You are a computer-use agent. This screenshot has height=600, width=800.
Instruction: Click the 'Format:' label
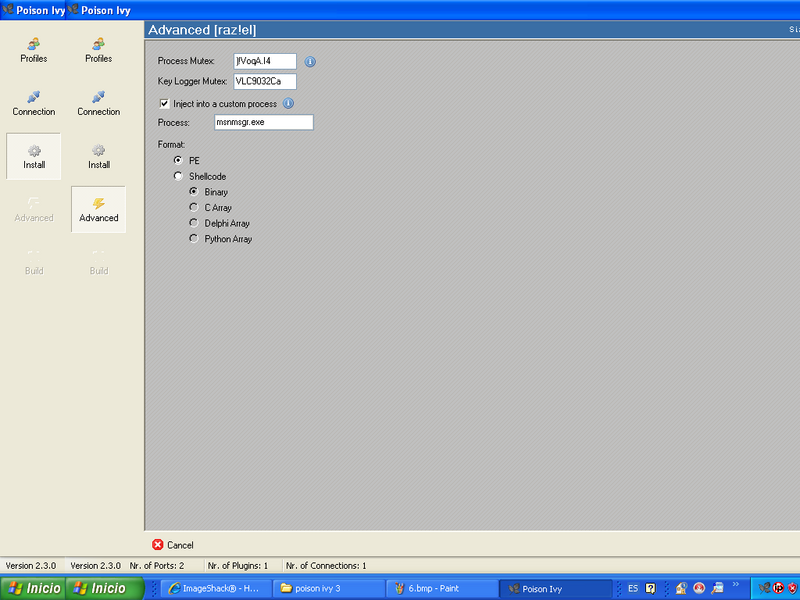tap(171, 145)
